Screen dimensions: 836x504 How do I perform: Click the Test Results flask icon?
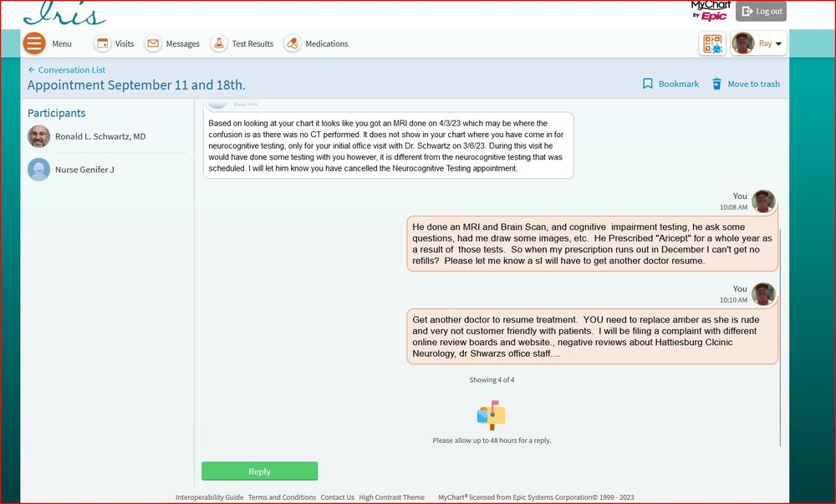click(x=219, y=43)
